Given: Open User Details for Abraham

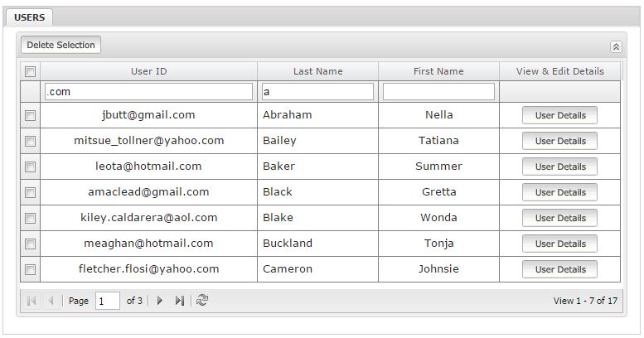Looking at the screenshot, I should (559, 115).
